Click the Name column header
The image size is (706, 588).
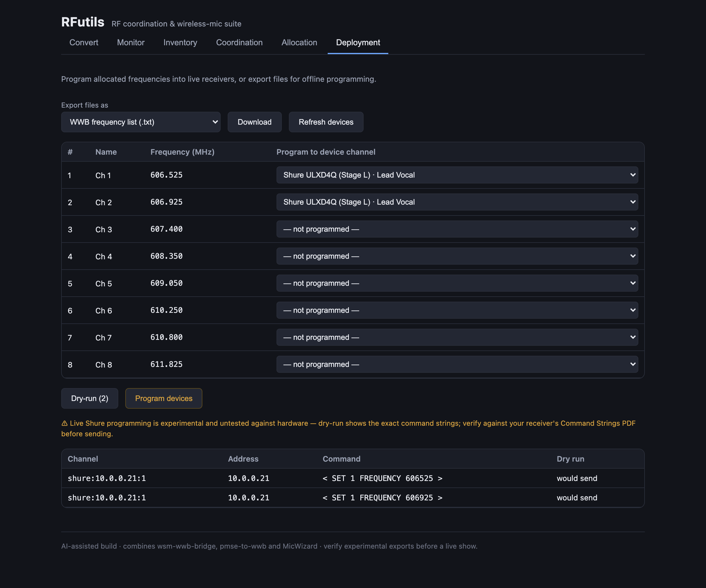click(x=106, y=152)
